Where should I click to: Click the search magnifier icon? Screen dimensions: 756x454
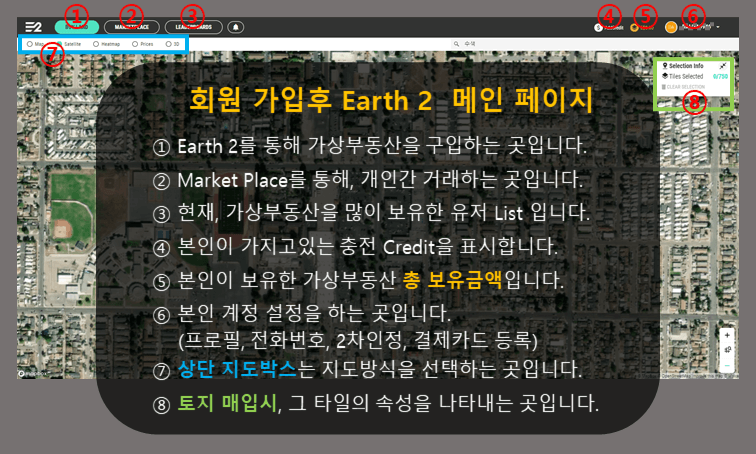click(x=456, y=44)
